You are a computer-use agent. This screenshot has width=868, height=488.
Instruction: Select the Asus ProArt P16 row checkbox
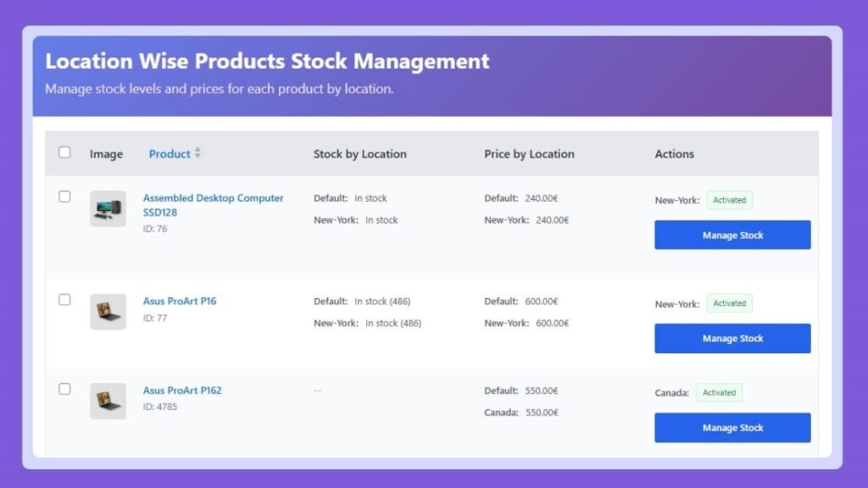tap(64, 300)
